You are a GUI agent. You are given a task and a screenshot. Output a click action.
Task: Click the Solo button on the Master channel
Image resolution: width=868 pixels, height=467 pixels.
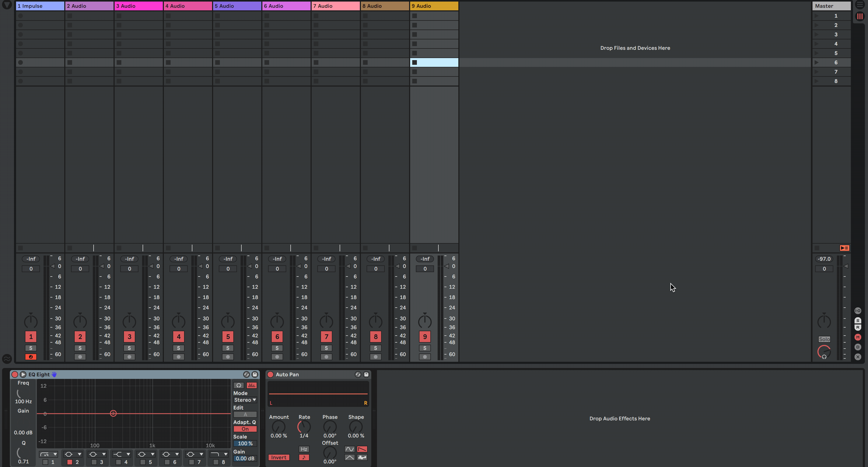[824, 339]
